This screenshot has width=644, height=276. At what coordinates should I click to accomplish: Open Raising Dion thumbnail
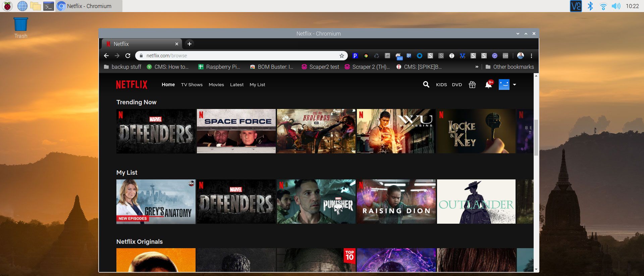click(396, 202)
